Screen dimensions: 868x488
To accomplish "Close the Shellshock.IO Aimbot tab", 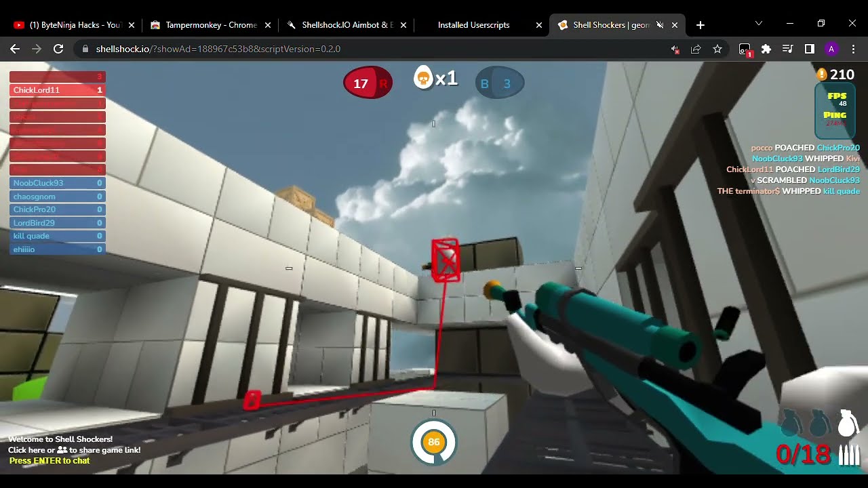I will tap(403, 25).
